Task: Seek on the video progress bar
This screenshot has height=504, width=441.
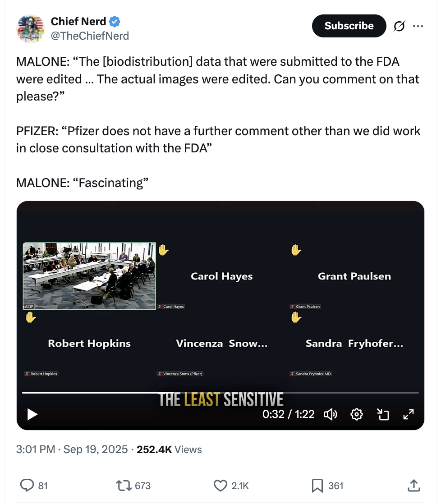Action: tap(220, 393)
